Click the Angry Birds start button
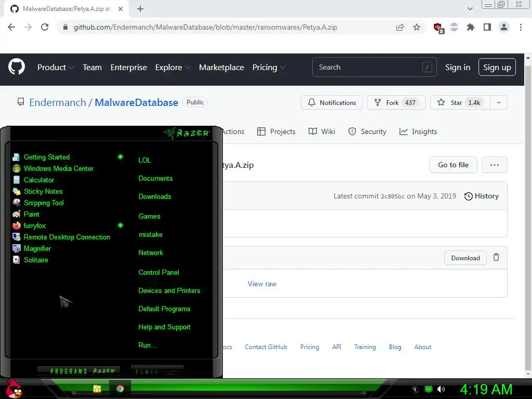532x399 pixels. tap(14, 389)
